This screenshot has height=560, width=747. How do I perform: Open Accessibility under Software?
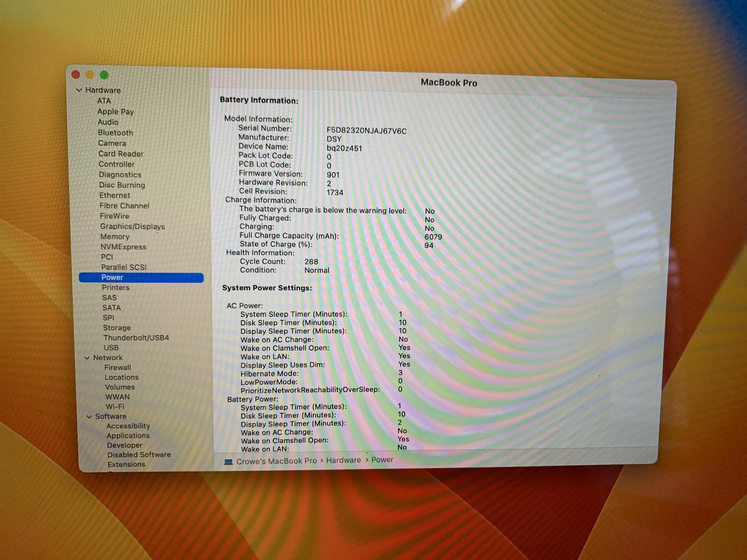coord(128,426)
